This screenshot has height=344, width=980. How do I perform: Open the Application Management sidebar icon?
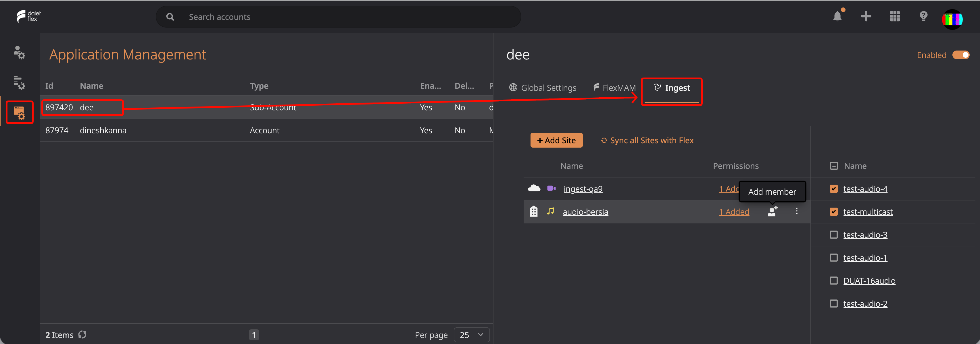click(x=19, y=113)
